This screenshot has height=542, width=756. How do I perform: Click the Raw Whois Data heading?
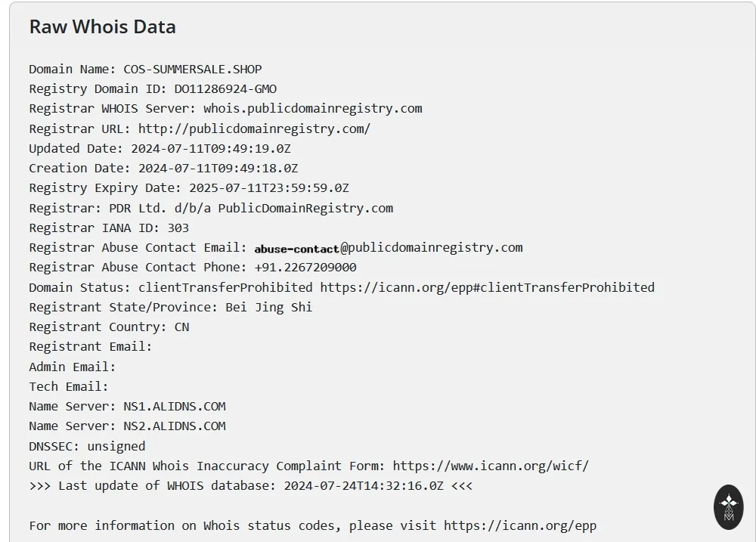[102, 26]
